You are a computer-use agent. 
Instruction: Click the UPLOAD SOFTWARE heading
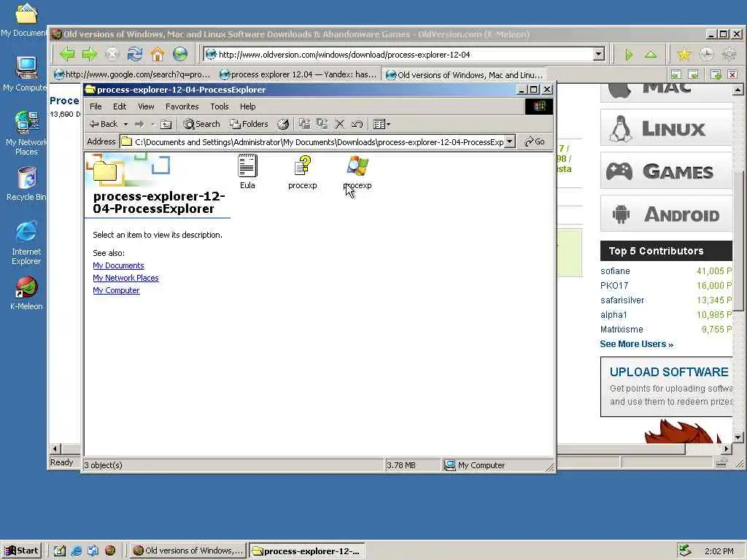pyautogui.click(x=669, y=372)
